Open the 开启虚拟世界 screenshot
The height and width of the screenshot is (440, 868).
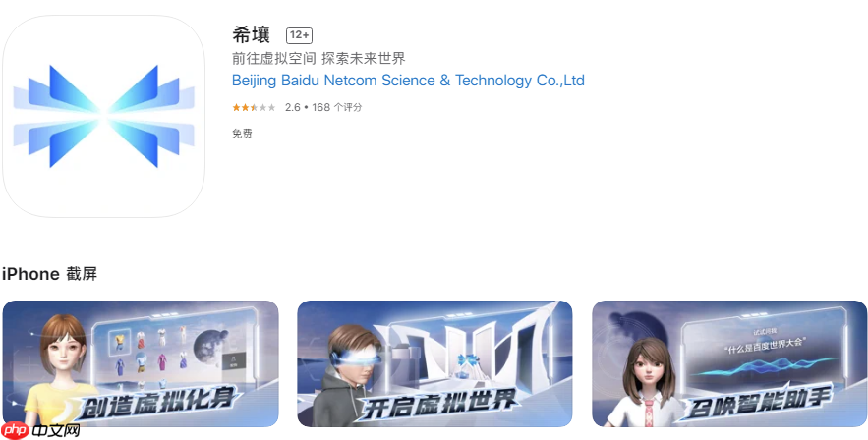click(x=434, y=363)
